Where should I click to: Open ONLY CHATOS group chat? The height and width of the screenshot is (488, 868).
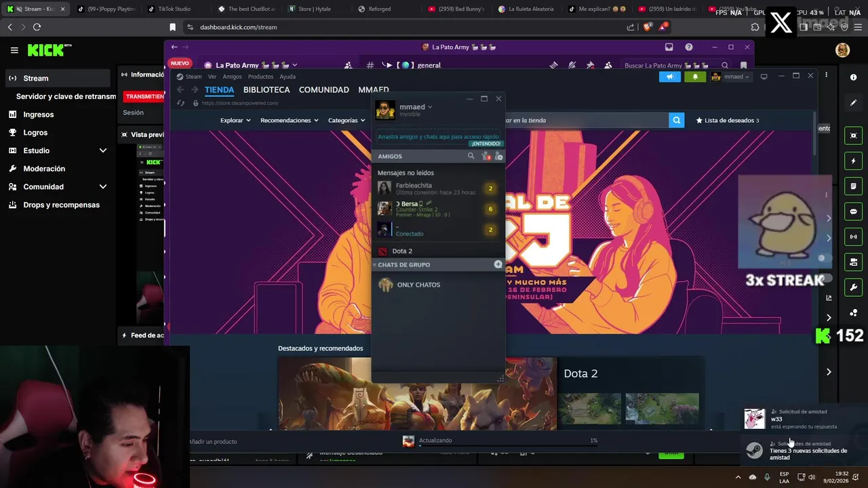coord(438,285)
